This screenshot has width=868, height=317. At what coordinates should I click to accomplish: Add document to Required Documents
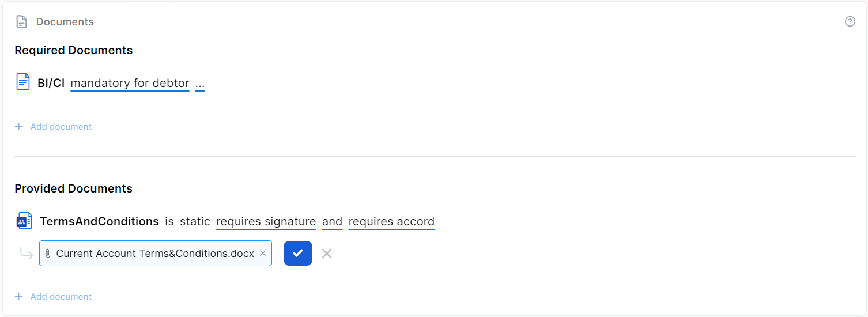[61, 127]
